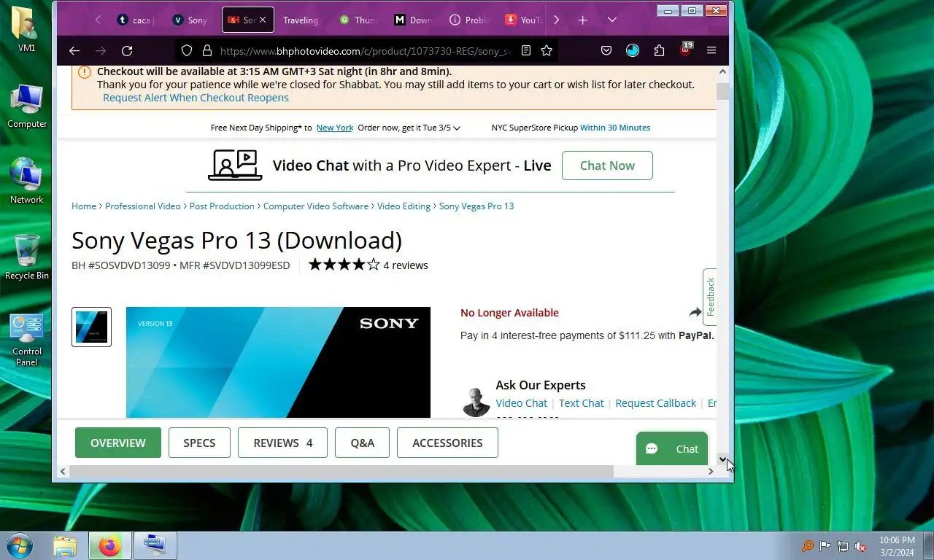The width and height of the screenshot is (934, 560).
Task: Open the on-screen keyboard taskbar program
Action: (155, 545)
